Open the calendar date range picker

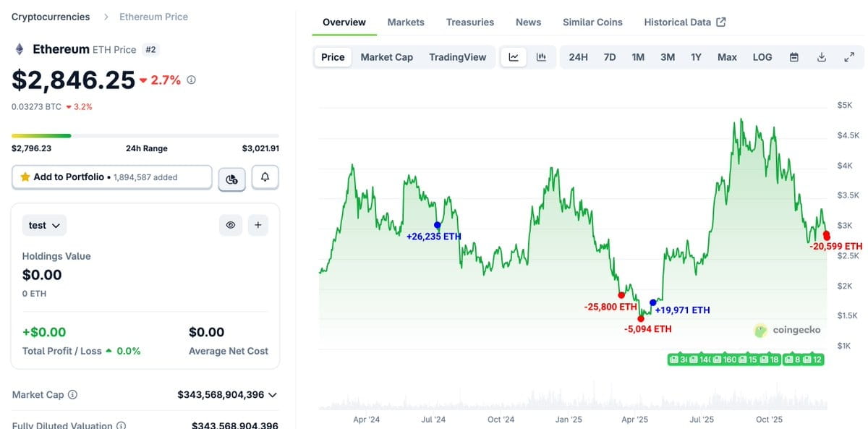(x=793, y=57)
